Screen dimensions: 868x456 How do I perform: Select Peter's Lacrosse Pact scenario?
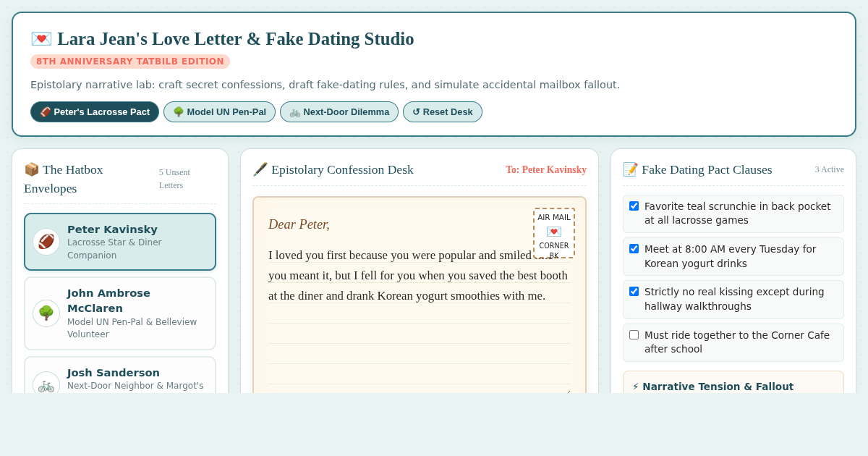[x=95, y=111]
